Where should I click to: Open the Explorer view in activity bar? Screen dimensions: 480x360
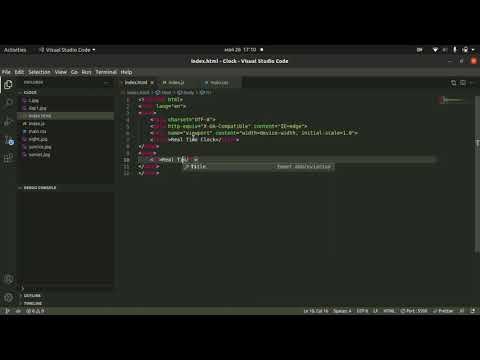click(8, 85)
